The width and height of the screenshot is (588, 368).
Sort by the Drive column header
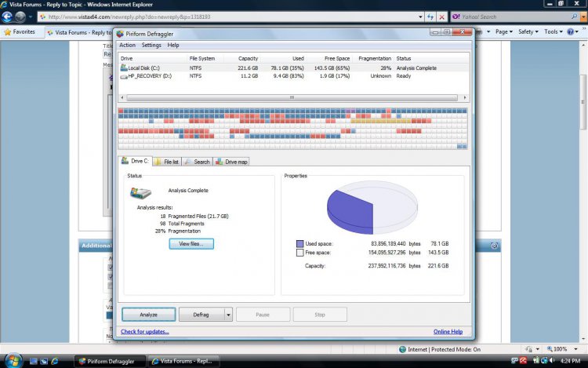(127, 59)
